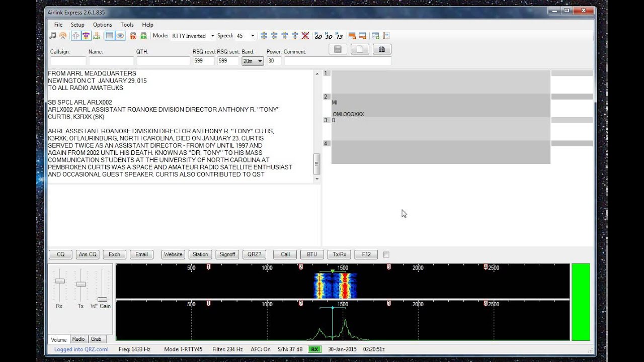Click the fourth channel marker toolbar icon
Viewport: 644px width, 362px height.
point(295,36)
